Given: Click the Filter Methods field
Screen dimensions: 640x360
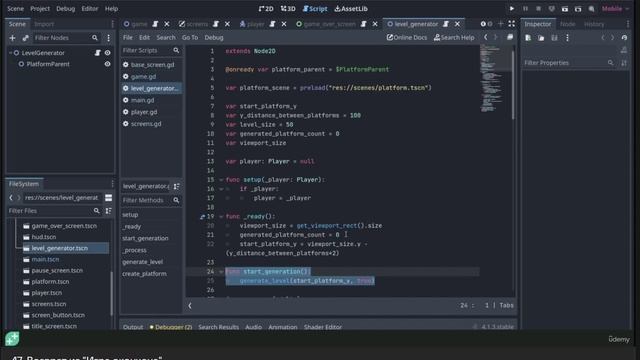Looking at the screenshot, I should coord(151,200).
